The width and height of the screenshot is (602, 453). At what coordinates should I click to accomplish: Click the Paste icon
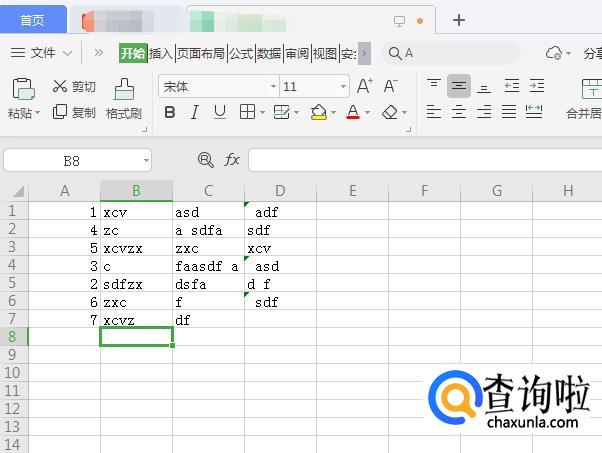coord(23,89)
